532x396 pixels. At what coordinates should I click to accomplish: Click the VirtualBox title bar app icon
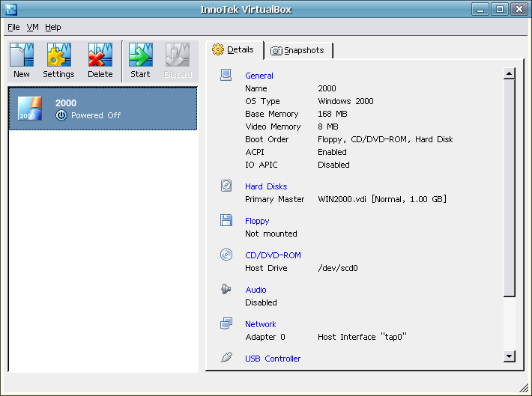click(x=11, y=9)
